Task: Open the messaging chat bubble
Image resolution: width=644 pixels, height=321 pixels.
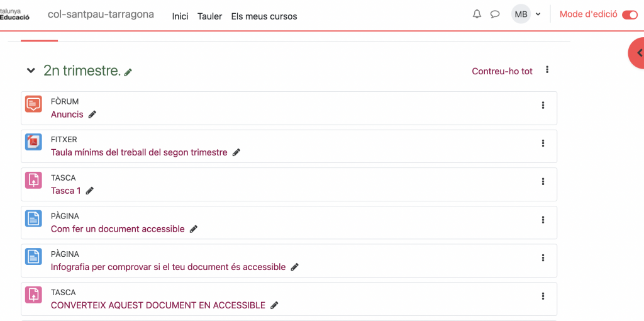Action: pos(495,14)
